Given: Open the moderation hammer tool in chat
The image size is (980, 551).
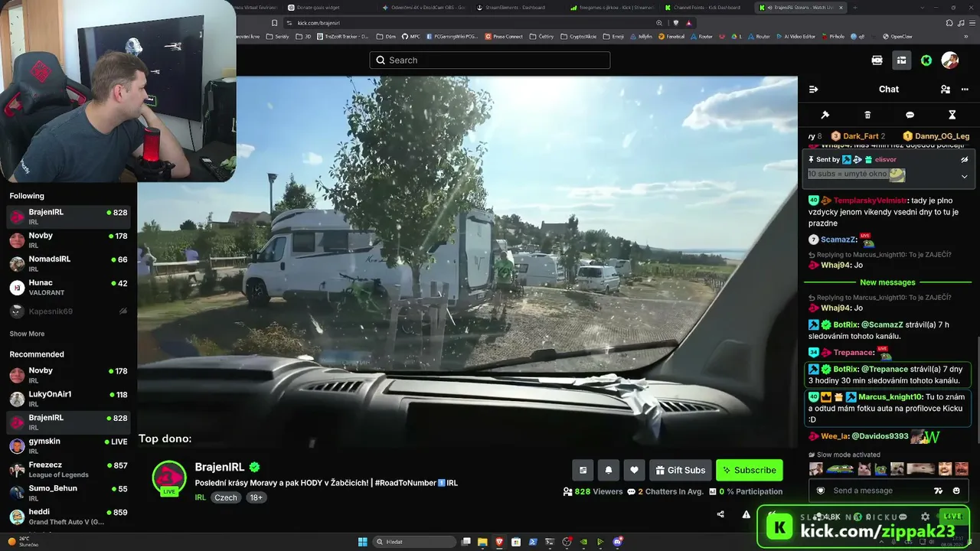Looking at the screenshot, I should [825, 115].
